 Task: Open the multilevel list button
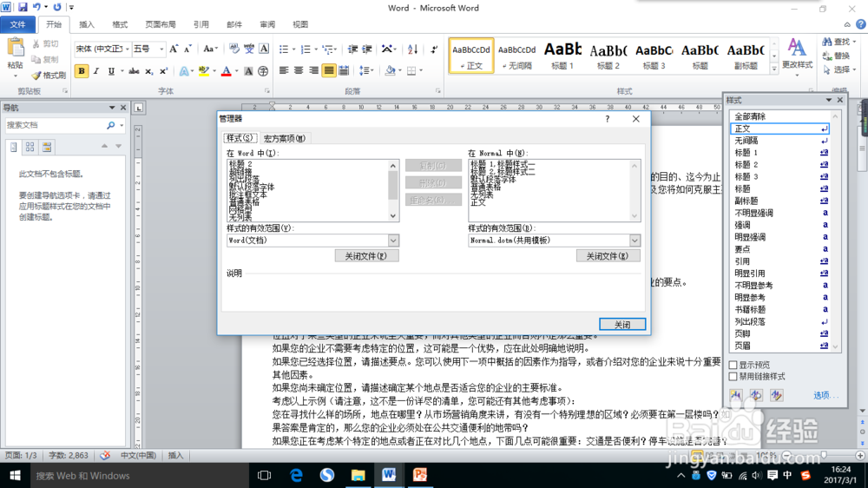coord(328,49)
